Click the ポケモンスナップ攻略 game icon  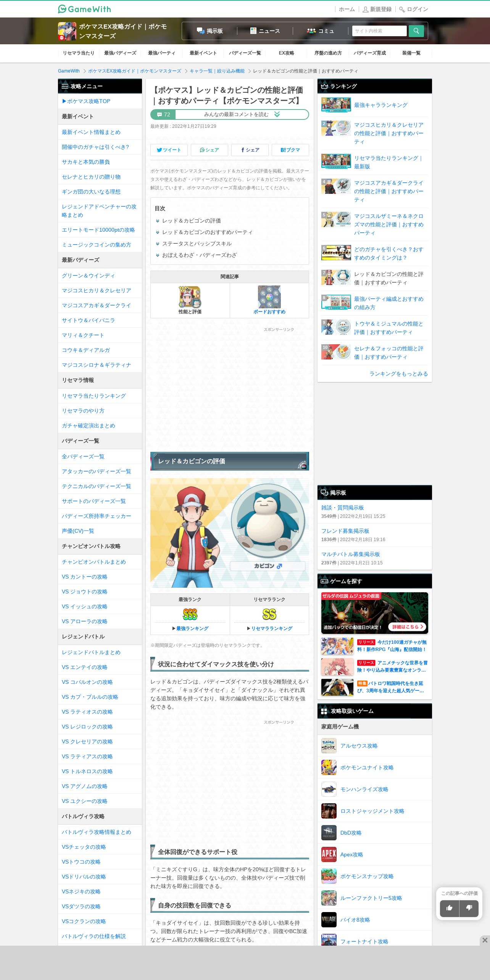329,876
